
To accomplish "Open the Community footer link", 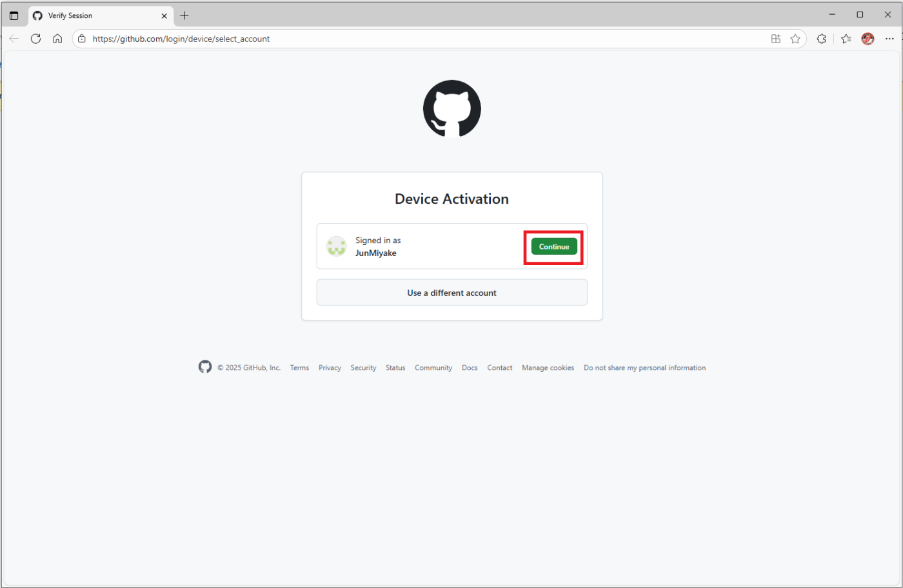I will click(x=433, y=367).
